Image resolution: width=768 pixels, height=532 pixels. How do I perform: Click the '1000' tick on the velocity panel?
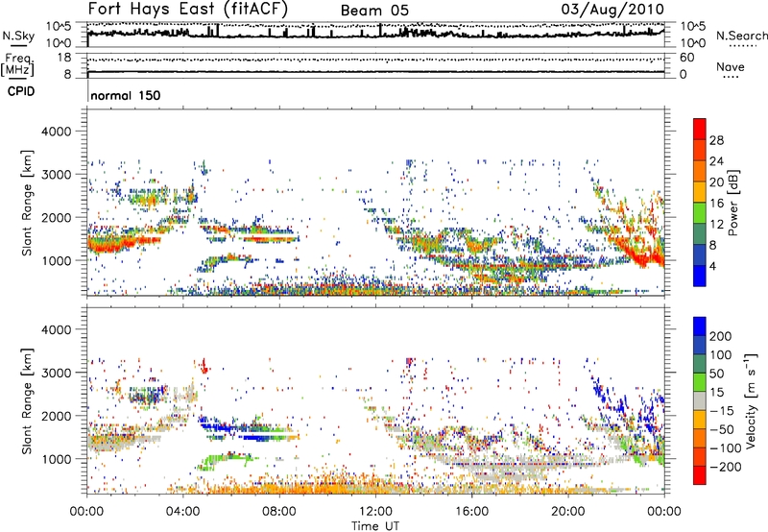(56, 459)
